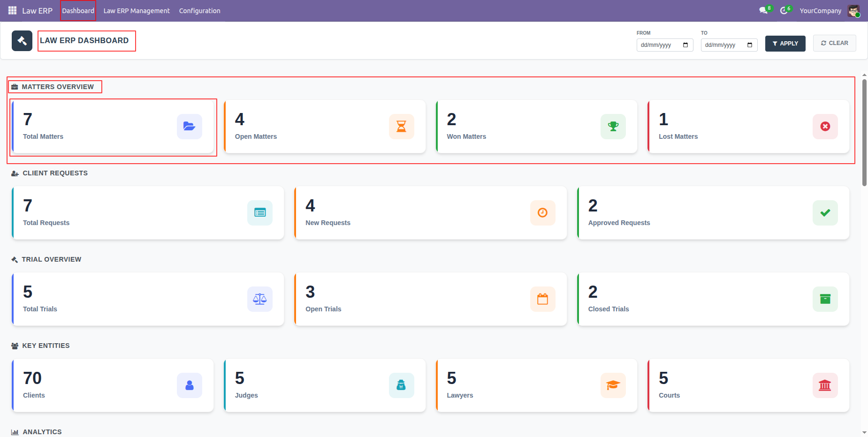This screenshot has height=437, width=868.
Task: Click the Open Matters hourglass icon
Action: [402, 127]
